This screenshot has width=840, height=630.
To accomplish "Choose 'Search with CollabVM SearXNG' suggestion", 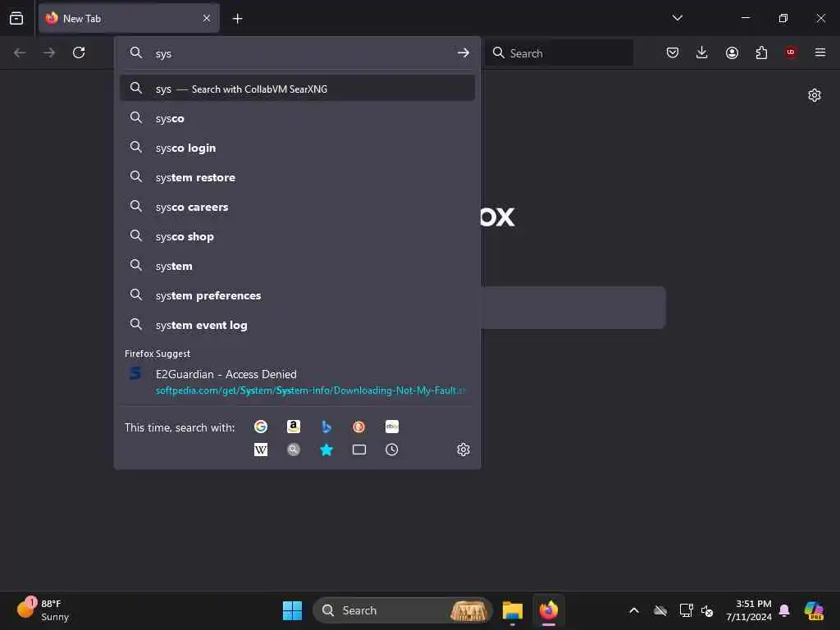I will (297, 89).
